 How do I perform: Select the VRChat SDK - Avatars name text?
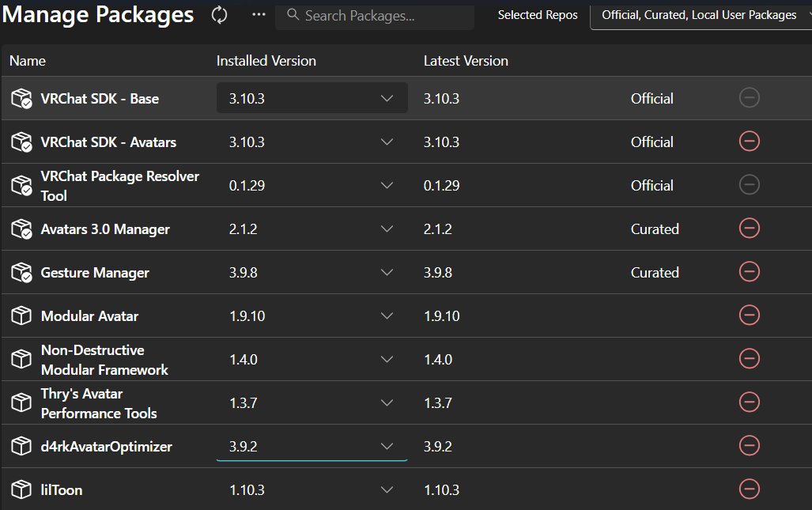tap(109, 142)
